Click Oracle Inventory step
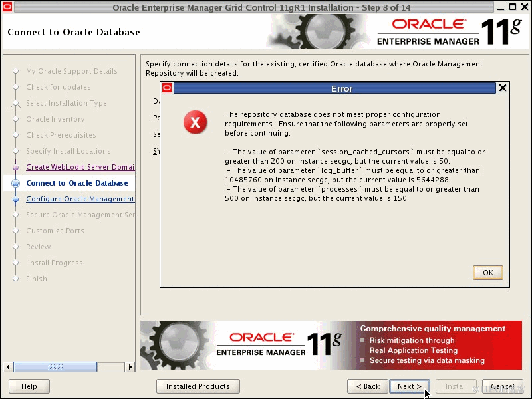 click(x=55, y=119)
